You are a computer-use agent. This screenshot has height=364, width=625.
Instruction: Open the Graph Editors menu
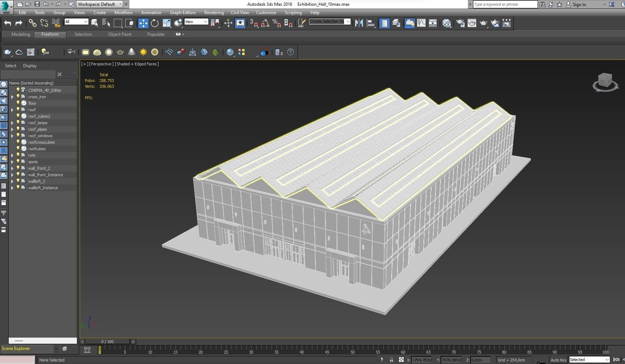click(x=183, y=13)
